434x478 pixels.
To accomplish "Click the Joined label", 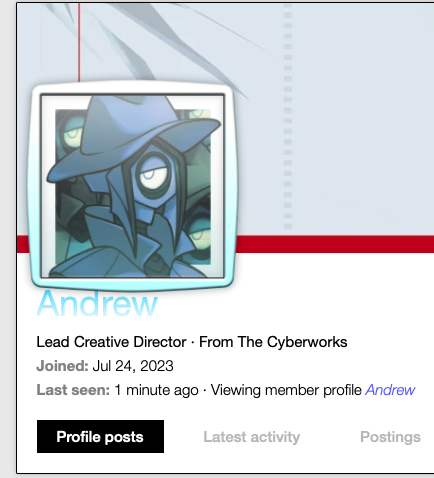I will click(x=62, y=366).
